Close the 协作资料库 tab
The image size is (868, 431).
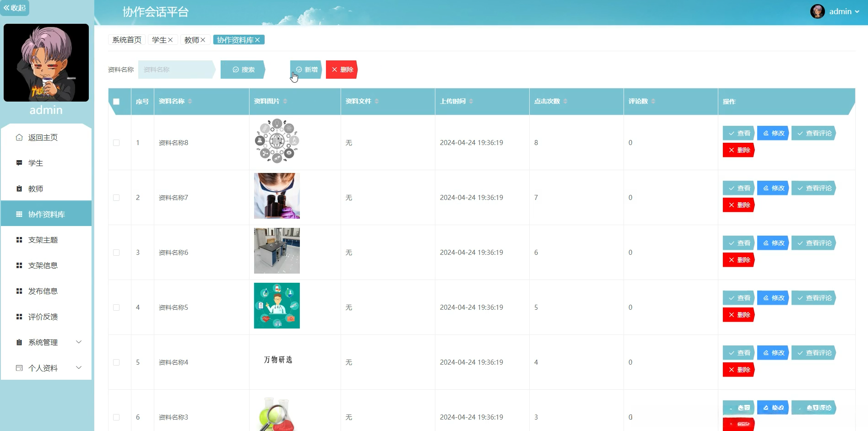pos(257,40)
